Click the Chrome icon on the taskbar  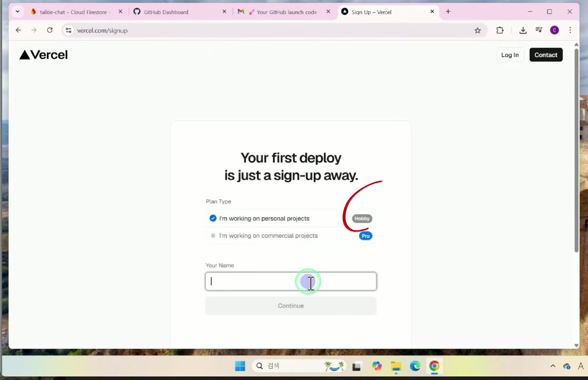coord(434,366)
